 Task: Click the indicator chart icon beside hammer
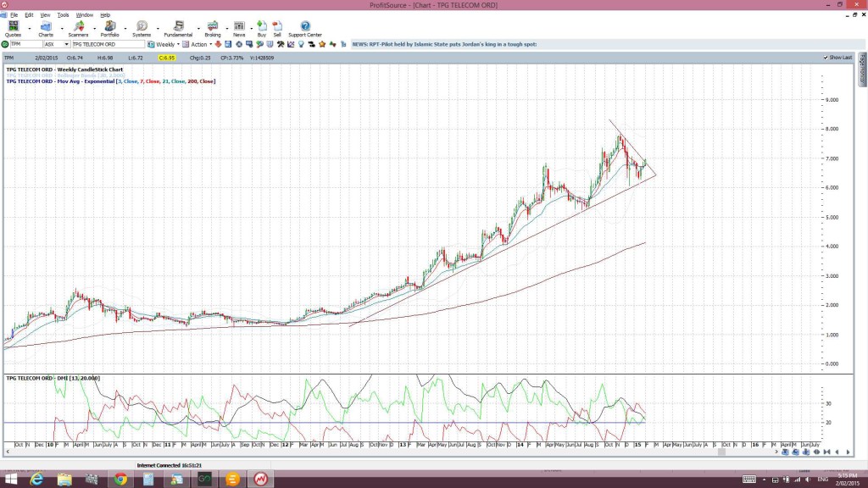pos(291,44)
